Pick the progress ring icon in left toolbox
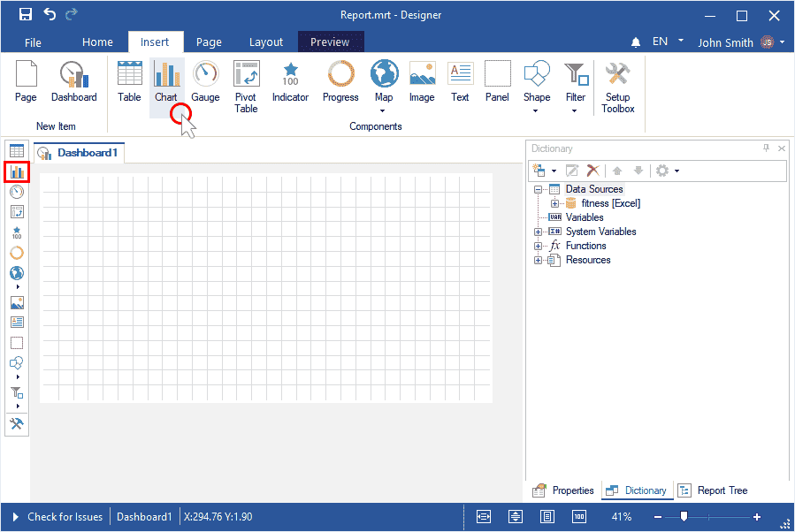The image size is (795, 532). (17, 253)
